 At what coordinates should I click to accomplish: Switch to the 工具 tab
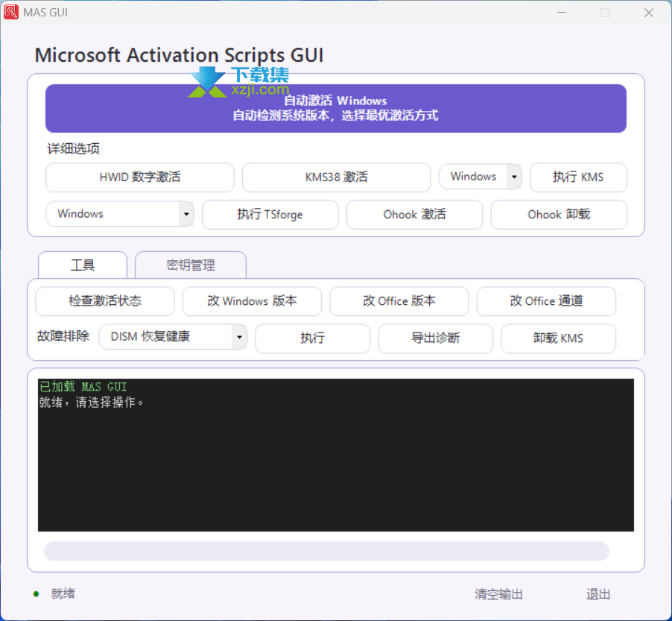[83, 265]
